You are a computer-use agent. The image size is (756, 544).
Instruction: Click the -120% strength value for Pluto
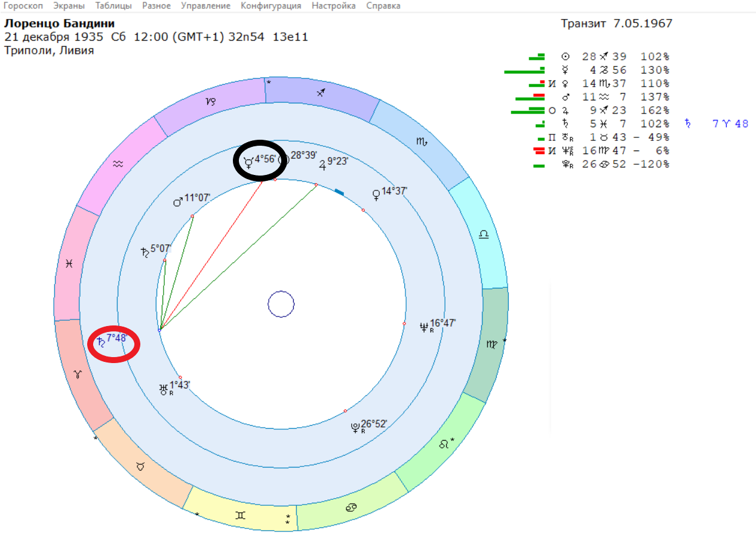coord(653,164)
